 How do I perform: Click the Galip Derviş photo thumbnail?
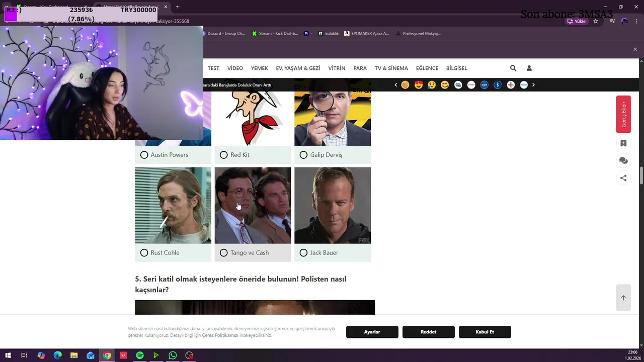[333, 119]
